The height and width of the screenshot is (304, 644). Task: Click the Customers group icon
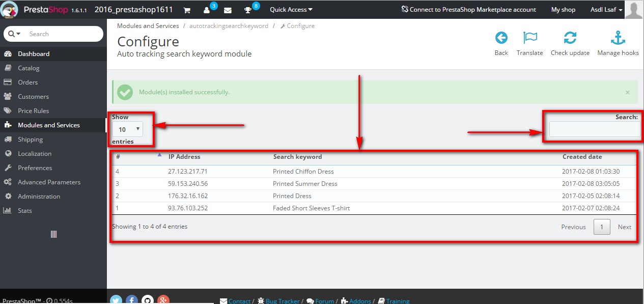click(x=8, y=97)
